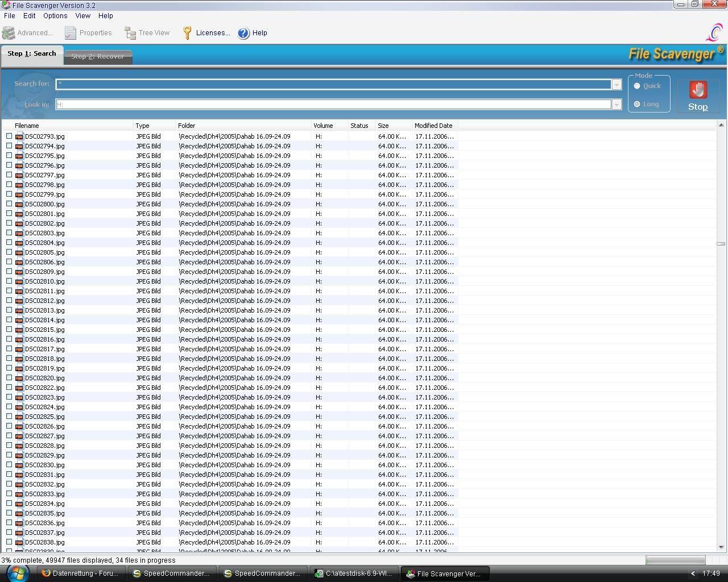Image resolution: width=728 pixels, height=582 pixels.
Task: Click the file icon of DSC02800.jpg
Action: pos(19,204)
